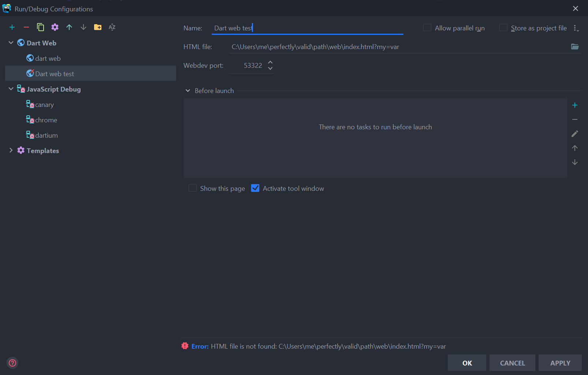The width and height of the screenshot is (588, 375).
Task: Move before launch task up
Action: 575,148
